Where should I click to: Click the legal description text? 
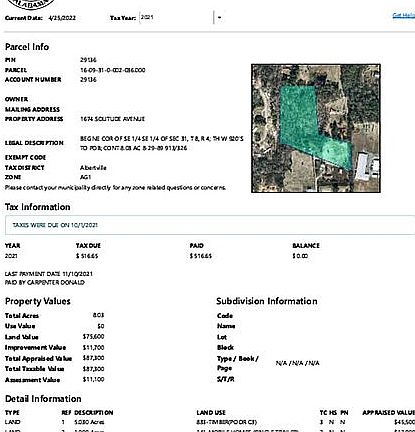[162, 143]
